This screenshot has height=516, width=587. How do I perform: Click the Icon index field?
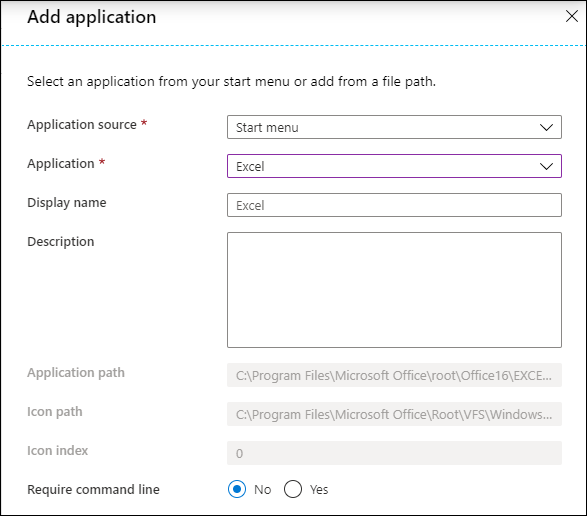[x=394, y=453]
